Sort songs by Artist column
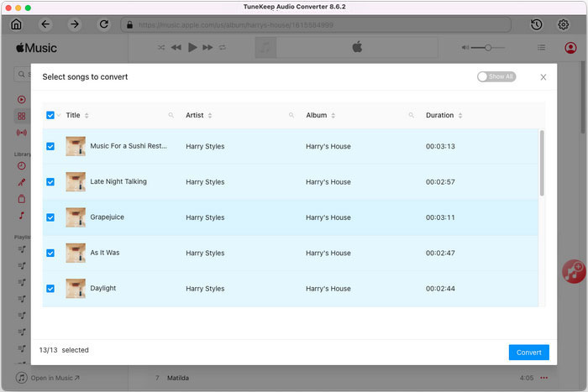This screenshot has width=588, height=392. [x=210, y=116]
